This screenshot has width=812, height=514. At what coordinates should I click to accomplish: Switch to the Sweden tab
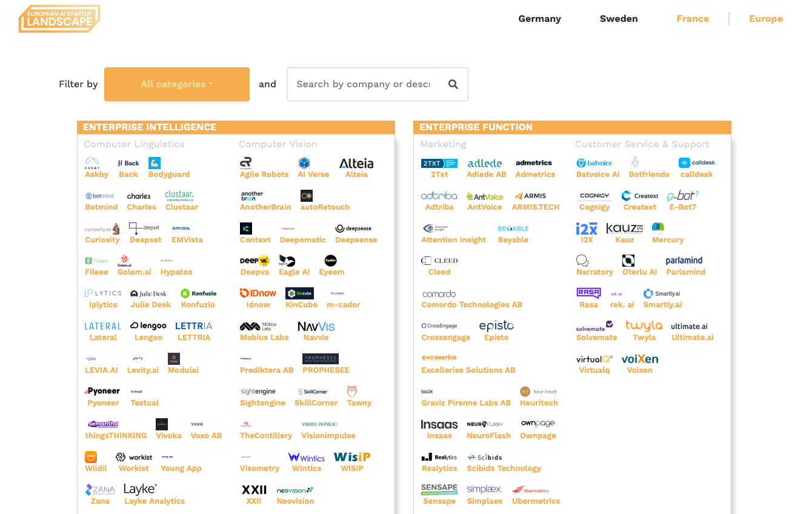point(619,19)
